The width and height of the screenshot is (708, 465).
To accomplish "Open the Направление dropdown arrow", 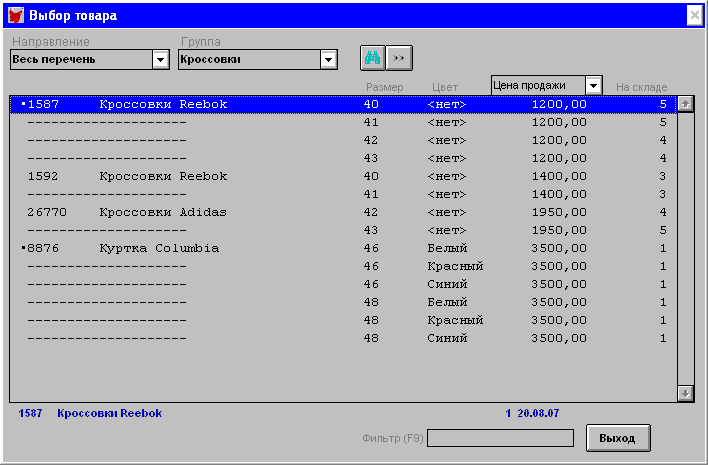I will 160,60.
